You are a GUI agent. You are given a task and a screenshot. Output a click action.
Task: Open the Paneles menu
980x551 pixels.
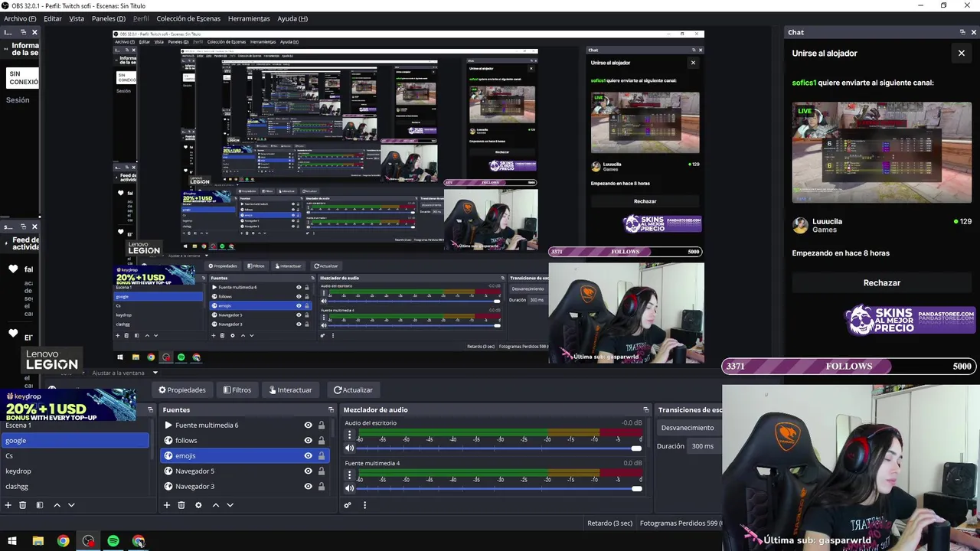[x=109, y=18]
